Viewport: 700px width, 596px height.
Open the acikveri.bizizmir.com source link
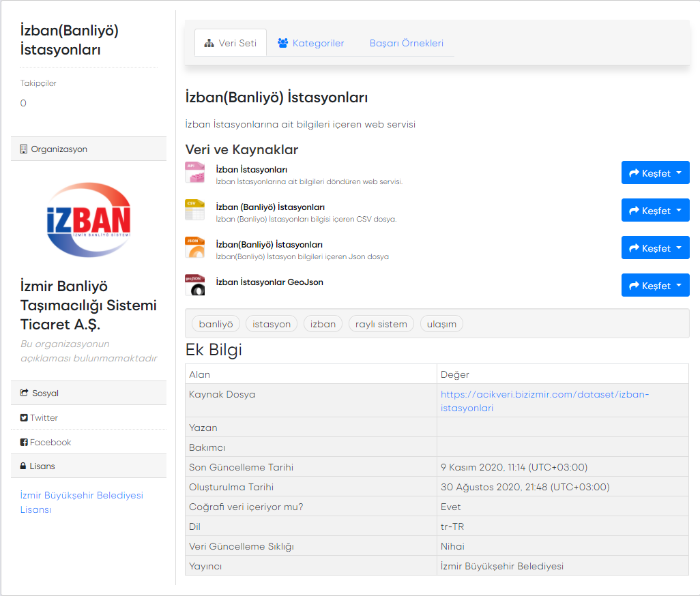pos(544,401)
